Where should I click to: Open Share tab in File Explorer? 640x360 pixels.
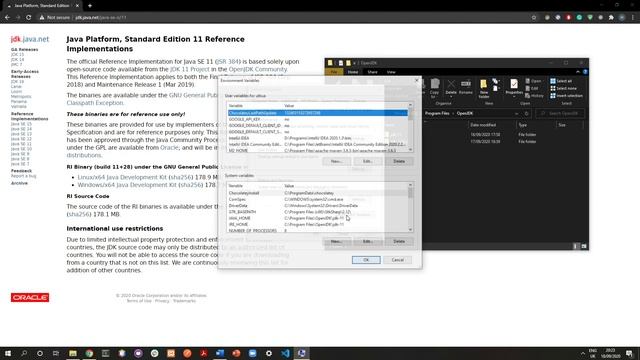coord(372,72)
